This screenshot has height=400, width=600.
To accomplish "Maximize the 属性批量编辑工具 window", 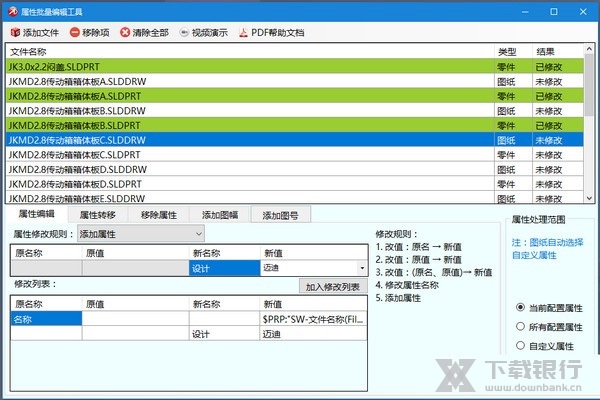I will coord(554,11).
